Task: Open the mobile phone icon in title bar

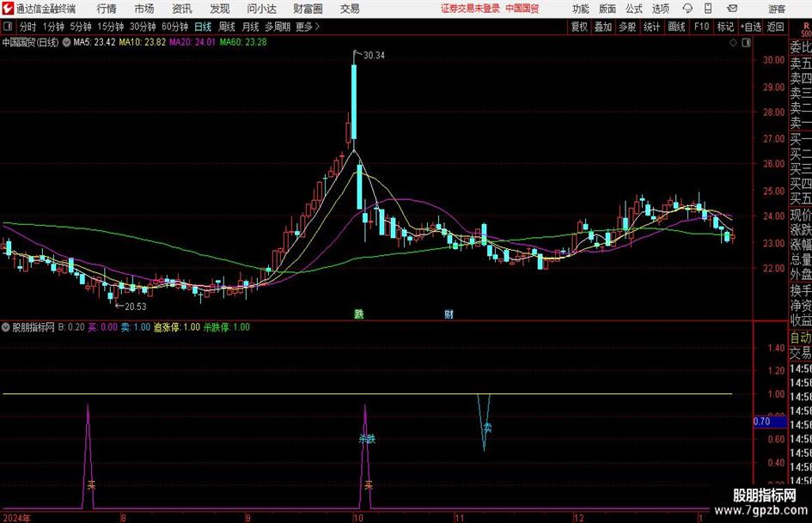Action: (708, 9)
